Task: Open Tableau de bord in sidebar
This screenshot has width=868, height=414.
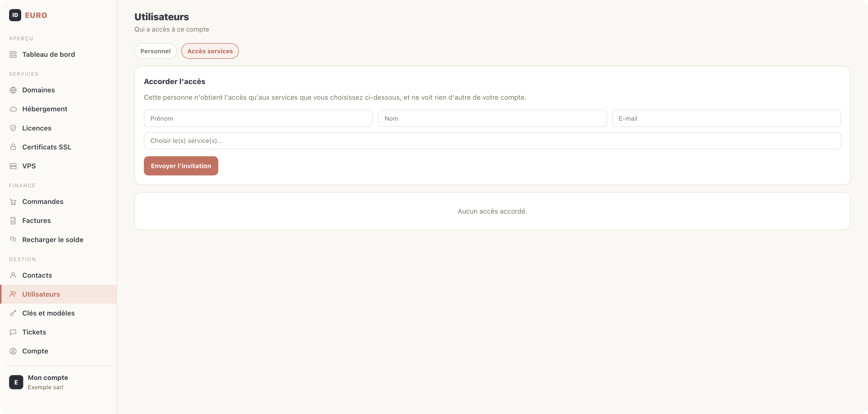Action: [48, 55]
